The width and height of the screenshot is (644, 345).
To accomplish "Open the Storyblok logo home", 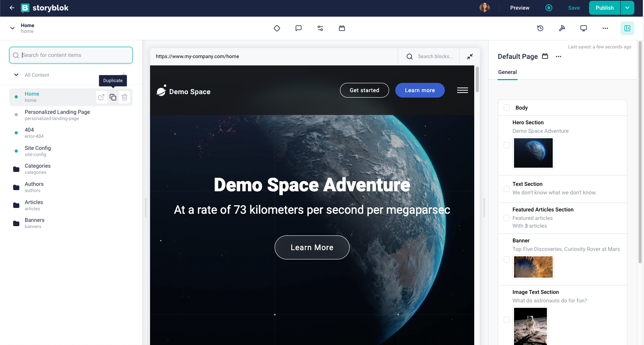I will pos(44,8).
